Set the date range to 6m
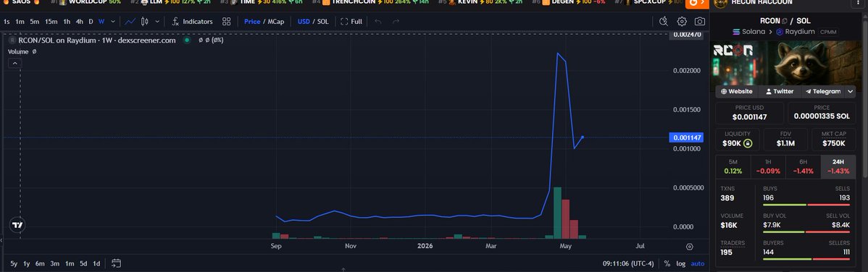This screenshot has width=868, height=272. click(x=40, y=264)
